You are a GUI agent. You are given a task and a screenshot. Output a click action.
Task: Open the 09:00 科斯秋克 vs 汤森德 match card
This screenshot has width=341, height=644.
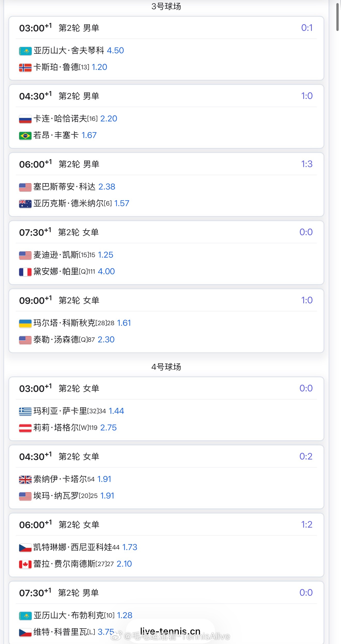pyautogui.click(x=166, y=321)
